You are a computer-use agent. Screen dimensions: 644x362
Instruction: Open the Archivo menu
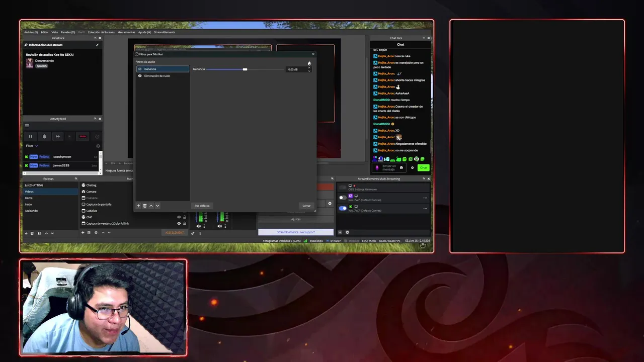click(x=31, y=32)
